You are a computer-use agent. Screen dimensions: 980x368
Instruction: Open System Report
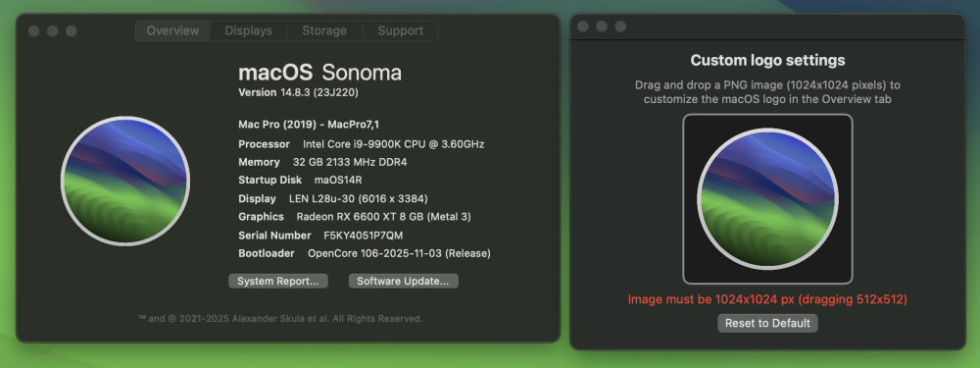278,281
